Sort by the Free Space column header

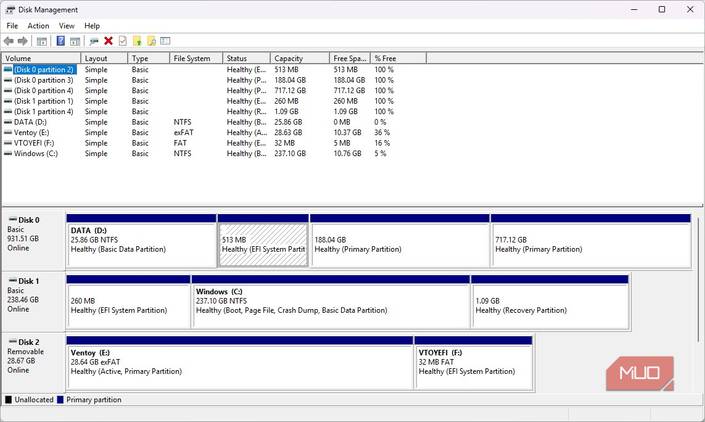click(x=349, y=58)
